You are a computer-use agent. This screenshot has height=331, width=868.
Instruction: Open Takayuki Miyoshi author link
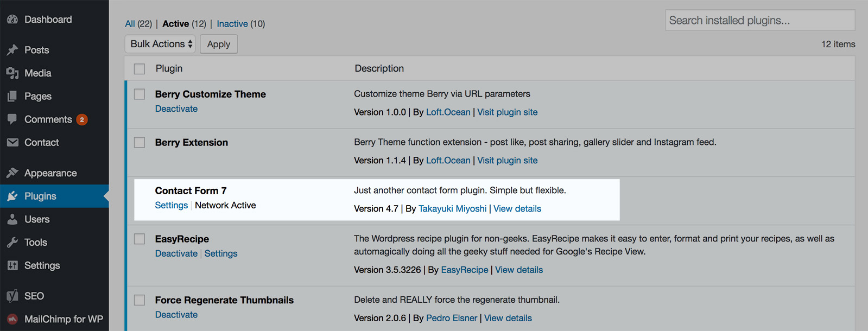(453, 209)
